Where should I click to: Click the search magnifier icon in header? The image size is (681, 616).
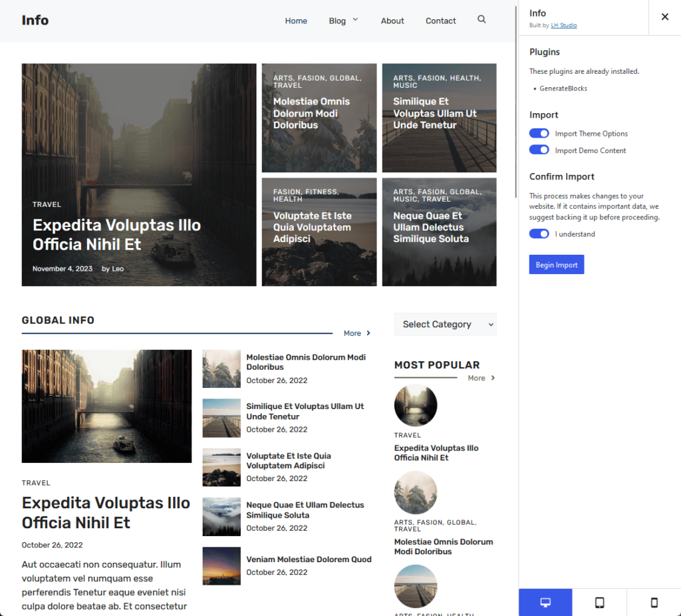tap(481, 19)
